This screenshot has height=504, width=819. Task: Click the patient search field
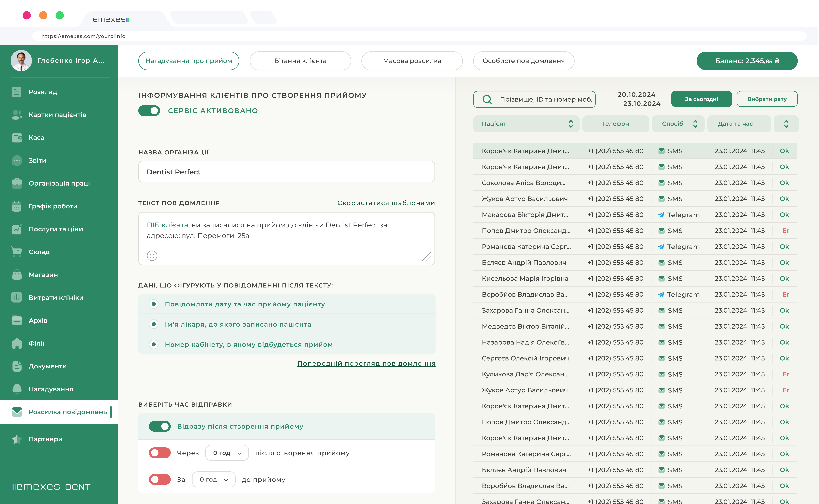534,99
